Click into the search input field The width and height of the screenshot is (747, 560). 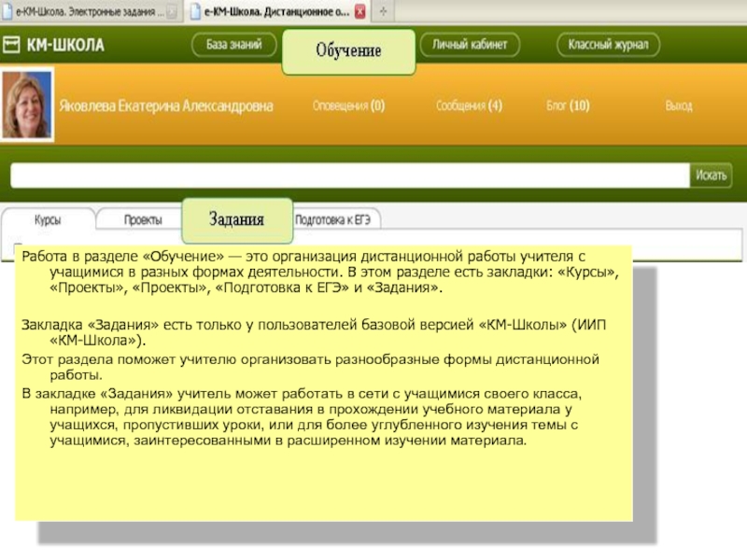click(350, 175)
